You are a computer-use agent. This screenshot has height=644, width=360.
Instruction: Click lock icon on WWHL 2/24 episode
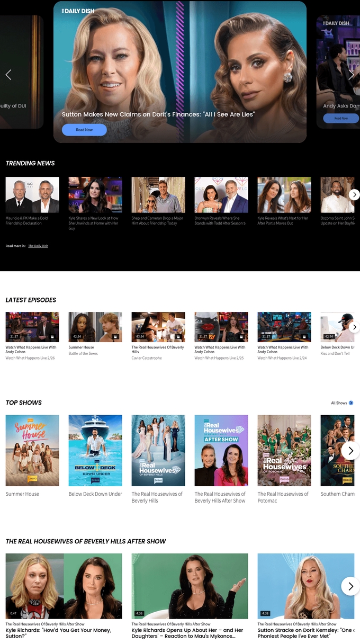(304, 336)
